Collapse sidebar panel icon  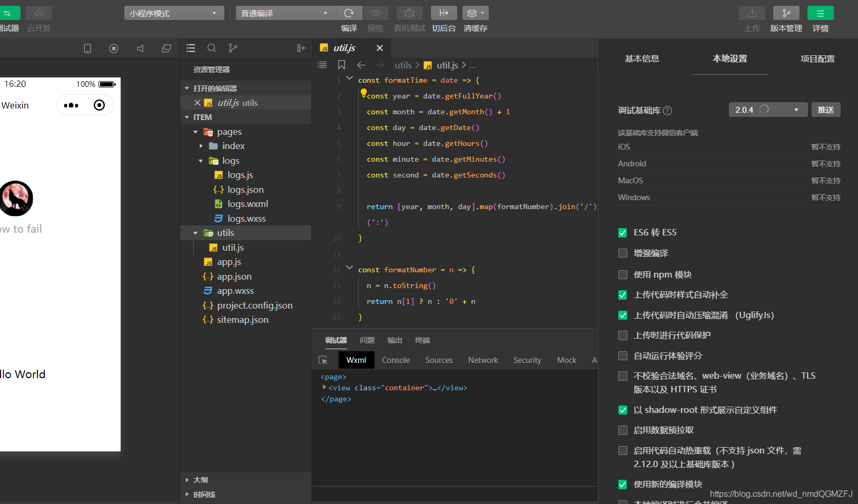point(301,48)
